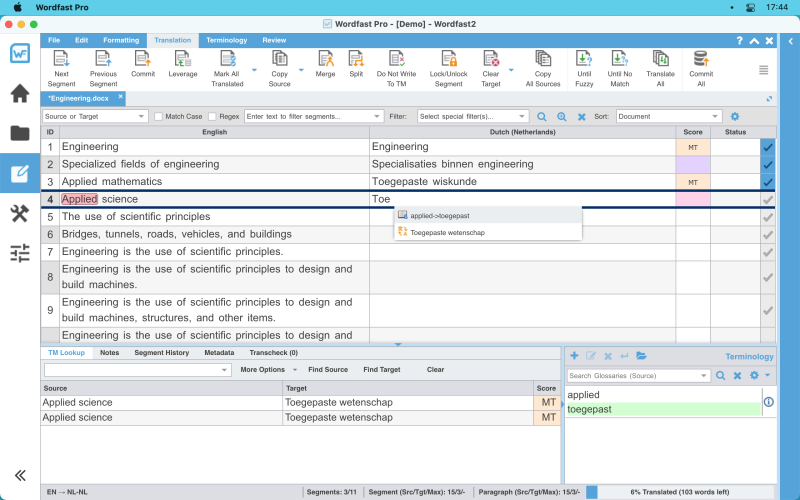Click segment 2 purple score cell
The image size is (800, 500).
693,164
